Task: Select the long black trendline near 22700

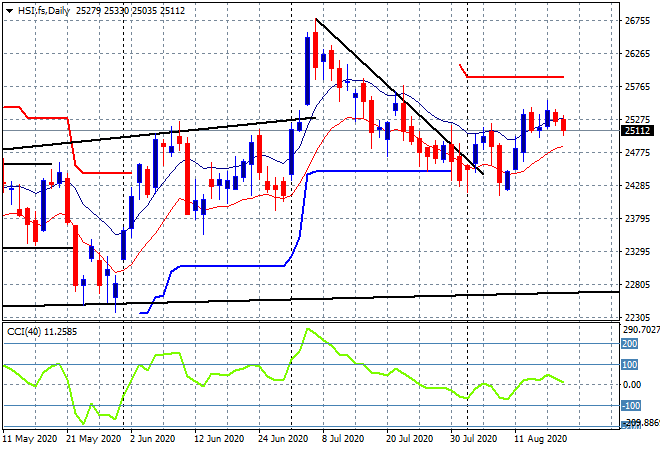Action: coord(311,298)
